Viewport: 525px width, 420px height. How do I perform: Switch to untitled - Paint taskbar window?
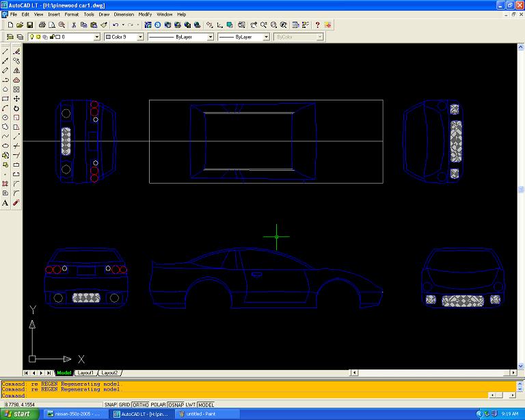click(207, 414)
